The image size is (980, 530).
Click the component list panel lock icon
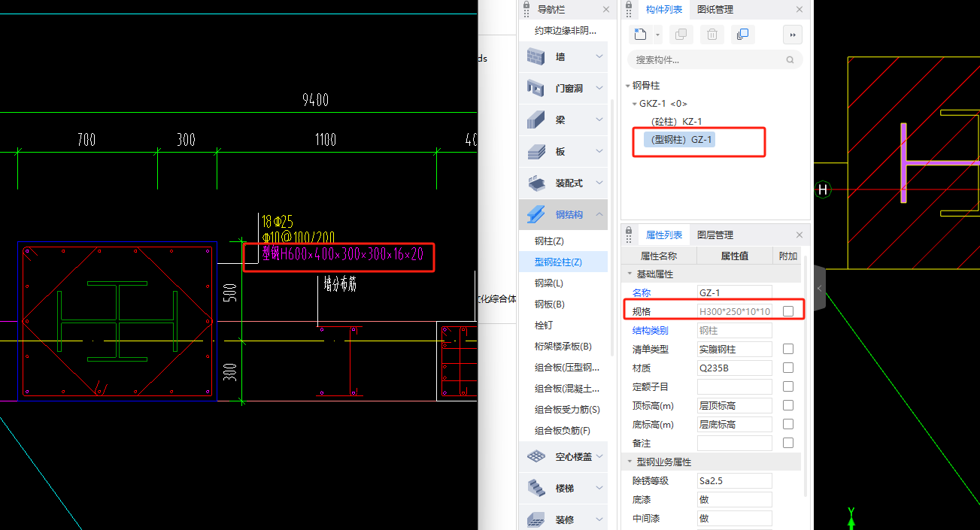tap(629, 6)
